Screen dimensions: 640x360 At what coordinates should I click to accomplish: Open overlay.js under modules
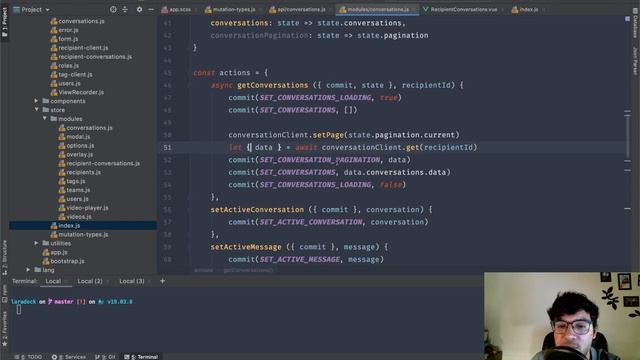(x=80, y=155)
